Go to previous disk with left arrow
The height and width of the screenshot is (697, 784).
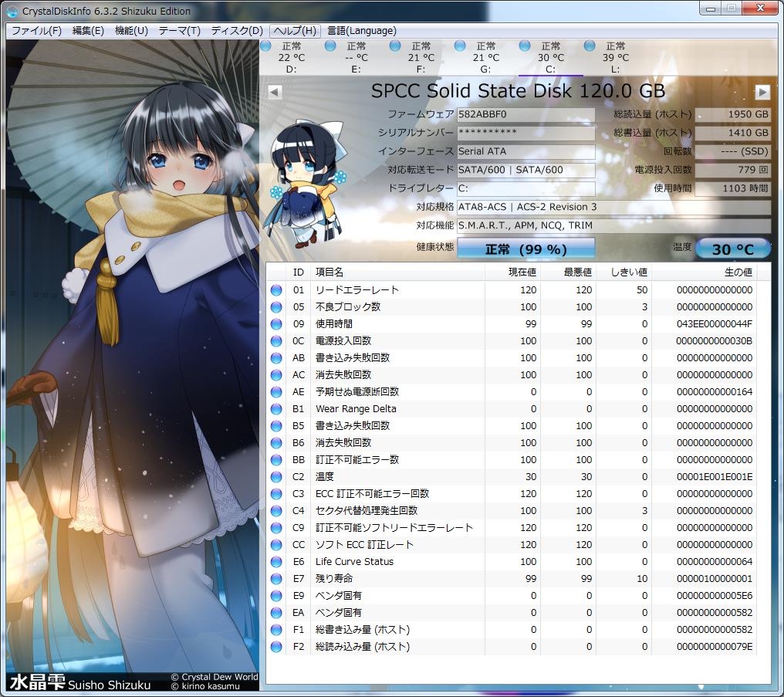(x=275, y=92)
